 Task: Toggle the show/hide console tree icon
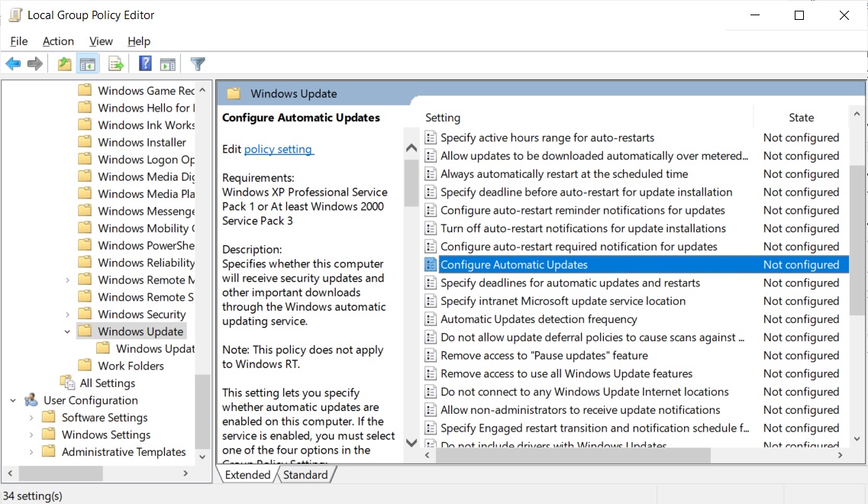[88, 64]
